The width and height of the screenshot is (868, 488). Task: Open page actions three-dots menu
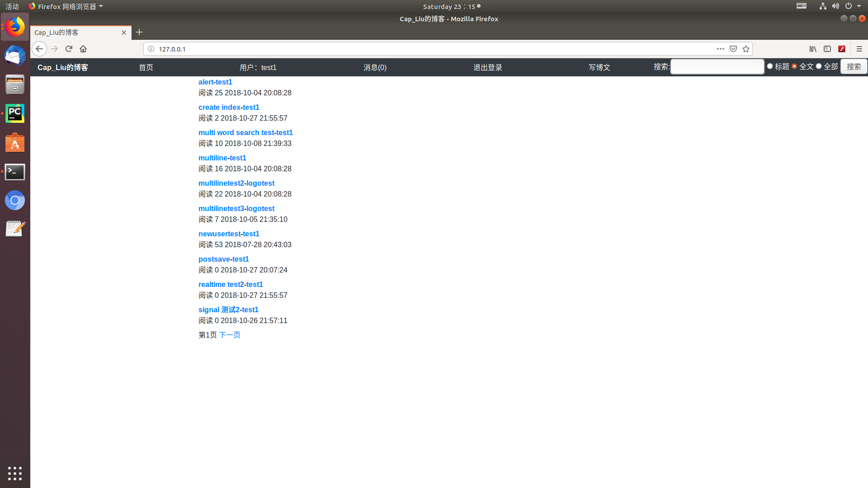coord(721,49)
